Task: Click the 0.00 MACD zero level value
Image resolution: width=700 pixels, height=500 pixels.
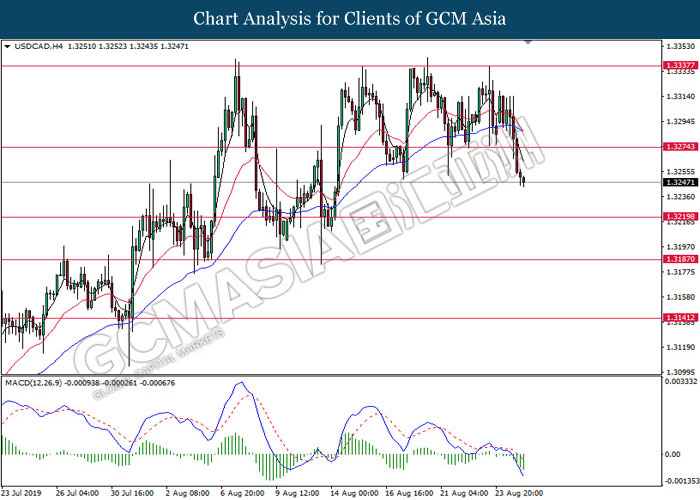Action: point(672,454)
